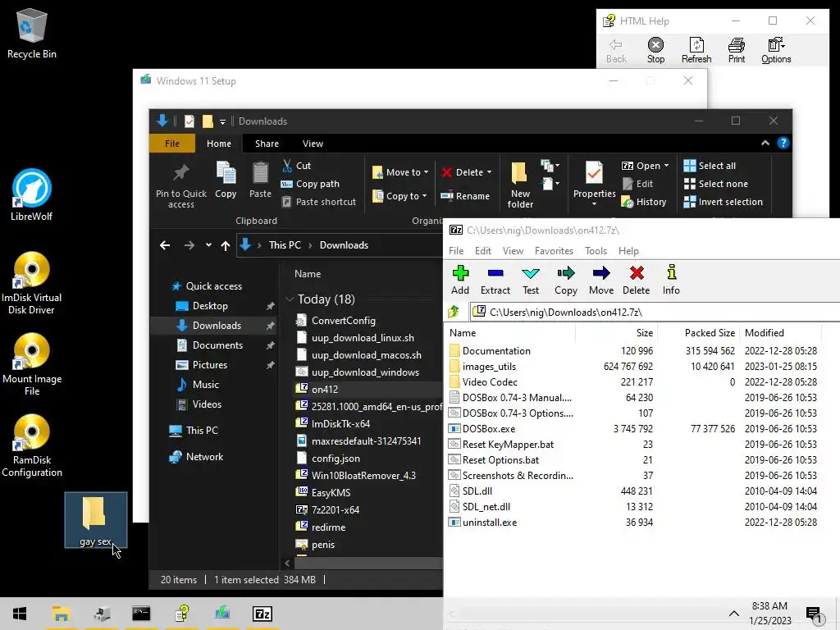Viewport: 840px width, 630px height.
Task: Click Cut in the Explorer Clipboard group
Action: (296, 166)
